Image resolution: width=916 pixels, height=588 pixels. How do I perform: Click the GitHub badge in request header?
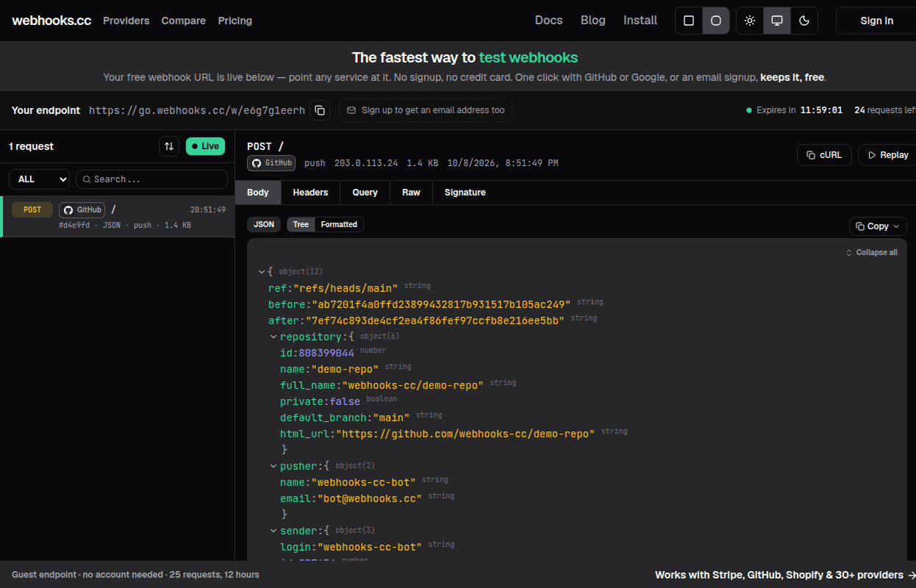[x=271, y=163]
